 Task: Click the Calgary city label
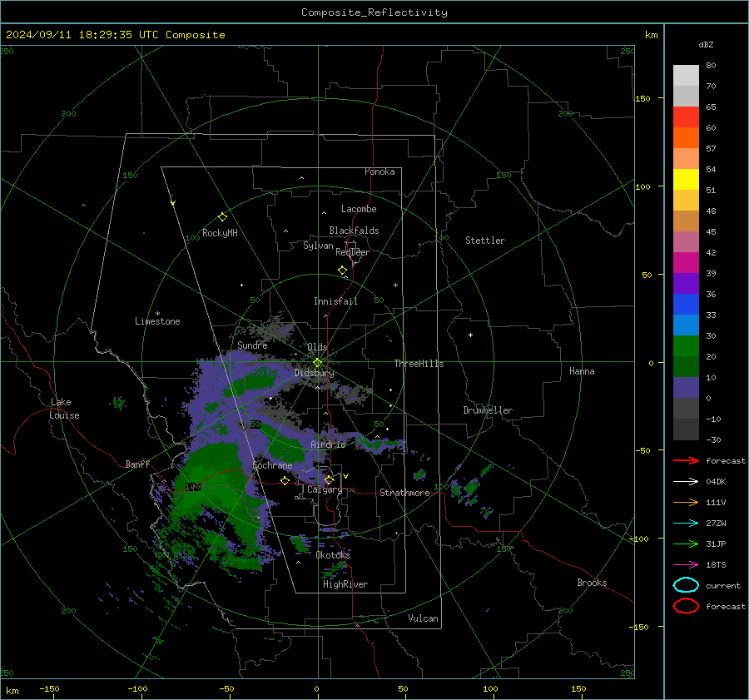click(x=325, y=489)
